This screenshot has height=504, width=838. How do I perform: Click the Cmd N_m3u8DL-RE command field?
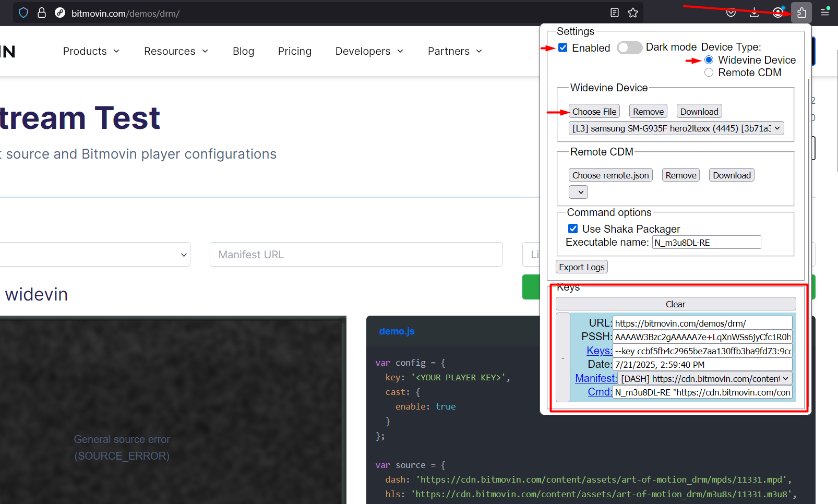point(702,392)
